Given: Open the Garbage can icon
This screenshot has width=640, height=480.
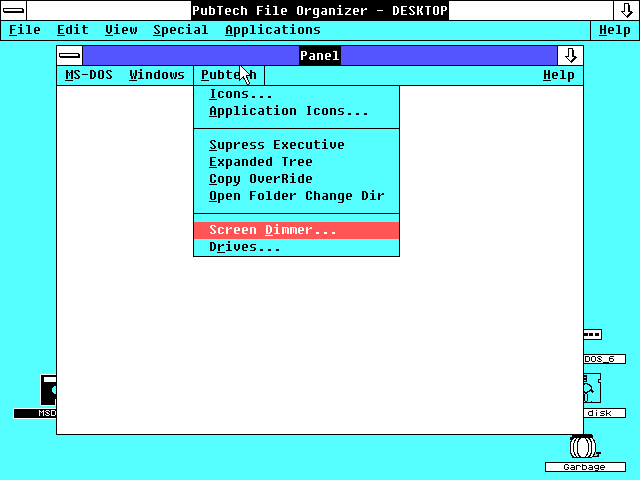Looking at the screenshot, I should pyautogui.click(x=584, y=447).
